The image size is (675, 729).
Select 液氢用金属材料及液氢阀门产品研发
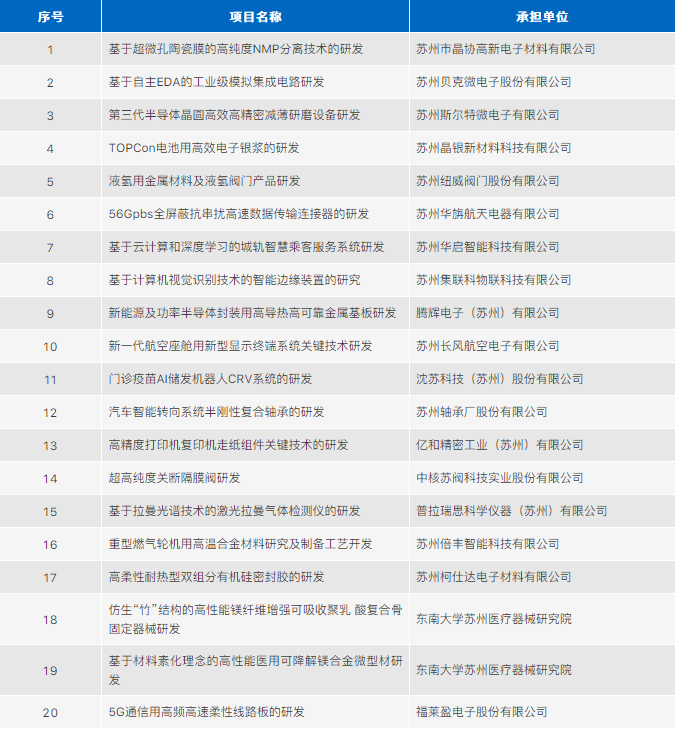tap(204, 181)
